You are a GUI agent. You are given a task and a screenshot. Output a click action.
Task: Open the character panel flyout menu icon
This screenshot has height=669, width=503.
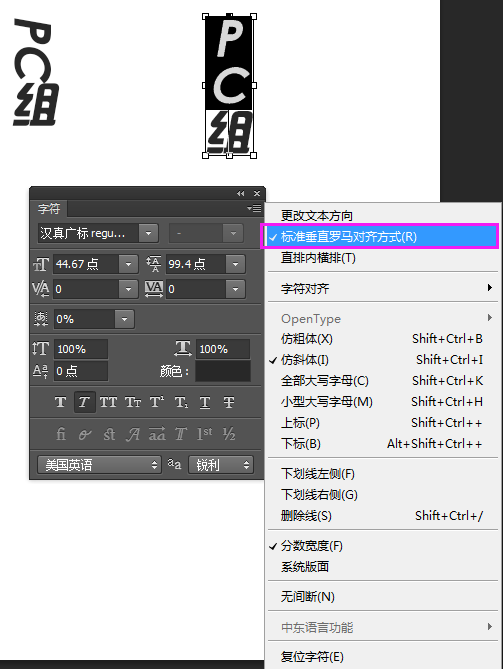tap(254, 208)
